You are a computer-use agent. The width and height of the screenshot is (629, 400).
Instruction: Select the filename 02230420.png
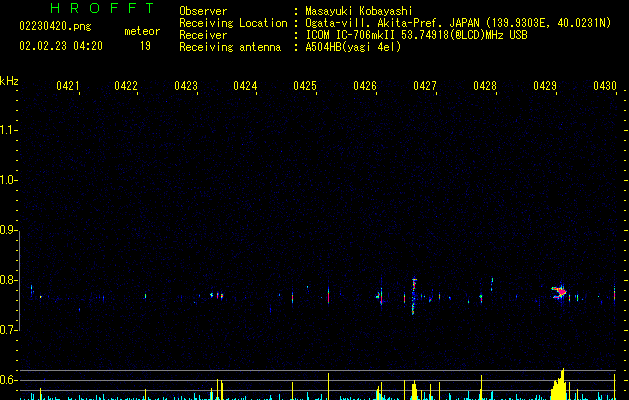[x=55, y=26]
